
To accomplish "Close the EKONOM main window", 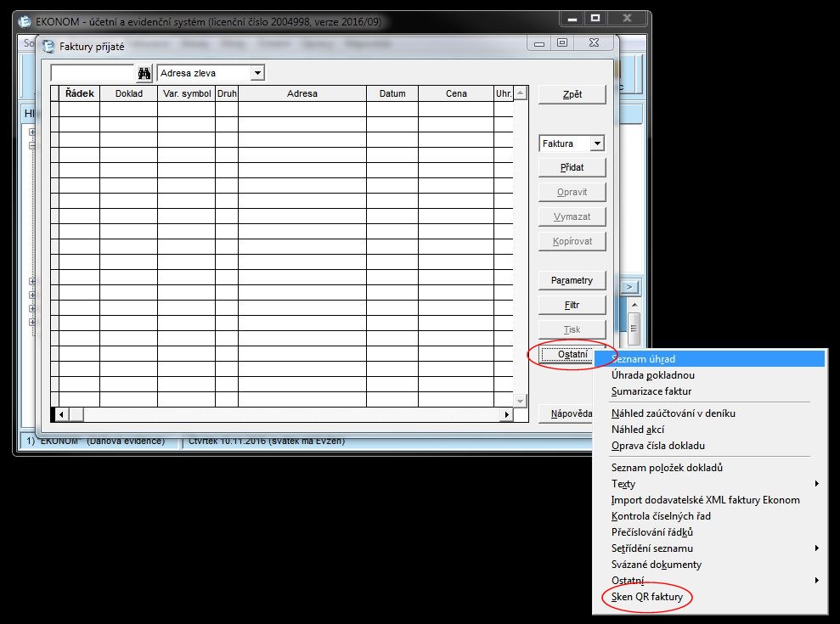I will (627, 18).
